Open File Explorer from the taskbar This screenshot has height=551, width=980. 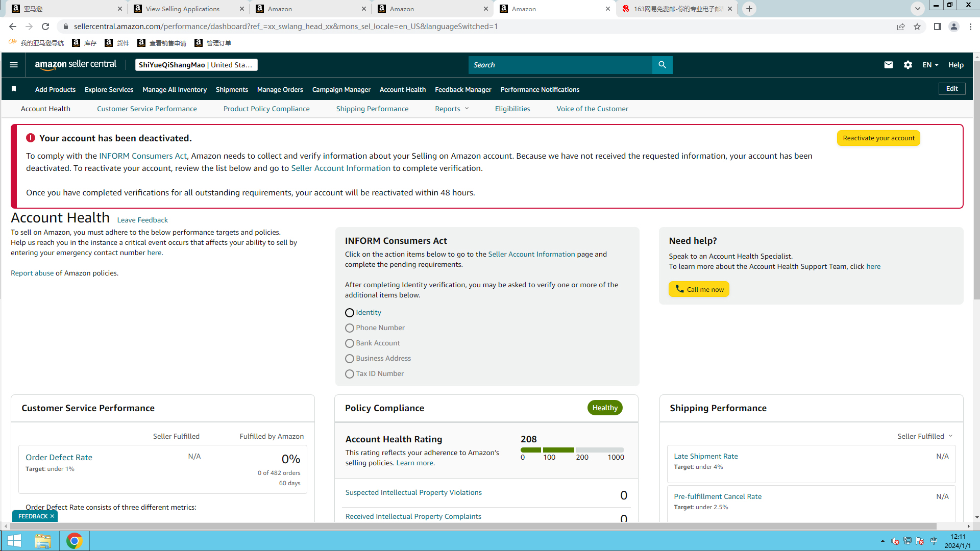(43, 541)
